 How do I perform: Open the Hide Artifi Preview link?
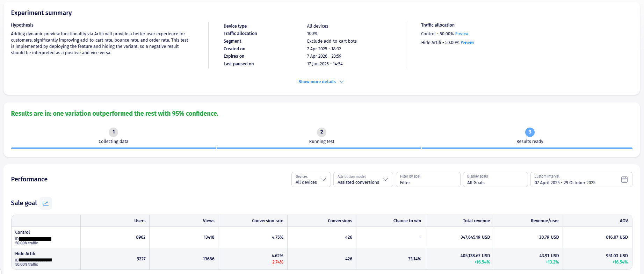467,43
